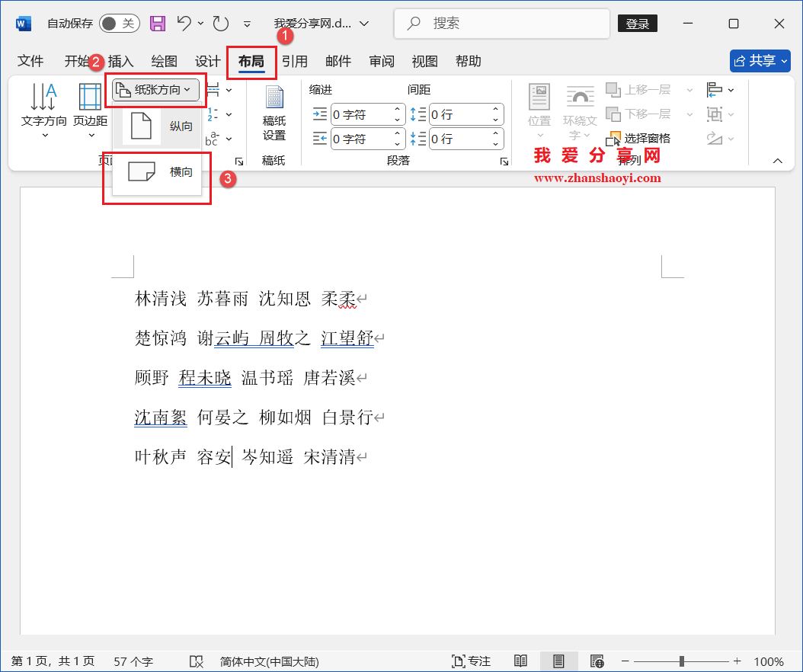Open 选择窗格 selection pane
803x672 pixels.
(x=638, y=139)
